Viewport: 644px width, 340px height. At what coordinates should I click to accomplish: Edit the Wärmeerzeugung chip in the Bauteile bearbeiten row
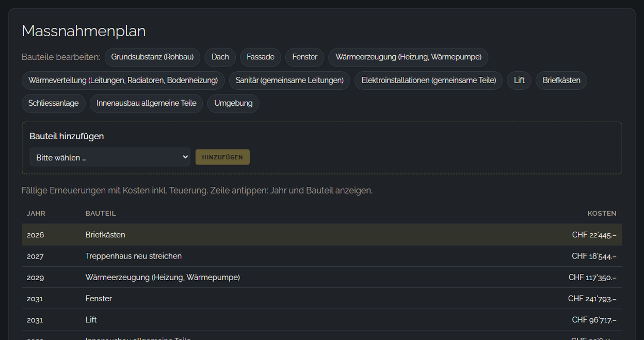408,57
